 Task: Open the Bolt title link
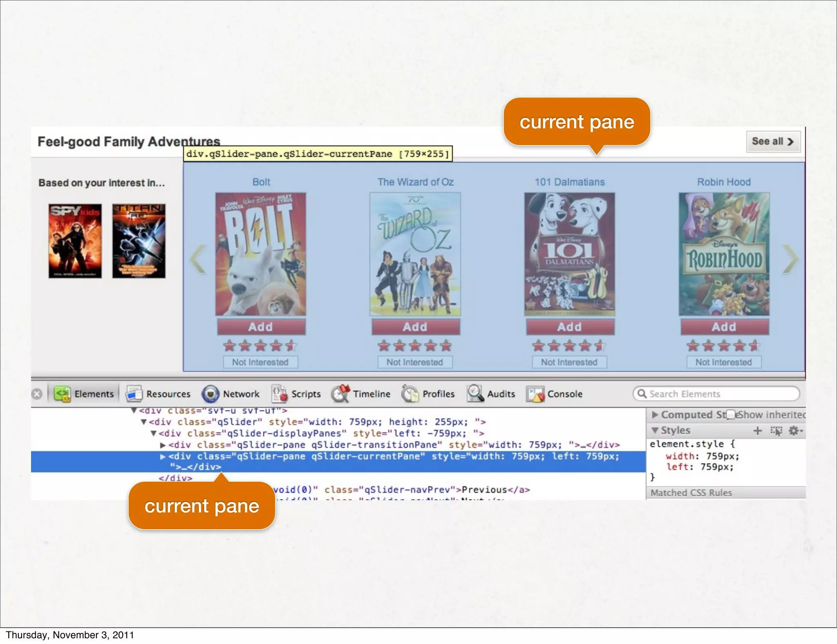pyautogui.click(x=261, y=182)
